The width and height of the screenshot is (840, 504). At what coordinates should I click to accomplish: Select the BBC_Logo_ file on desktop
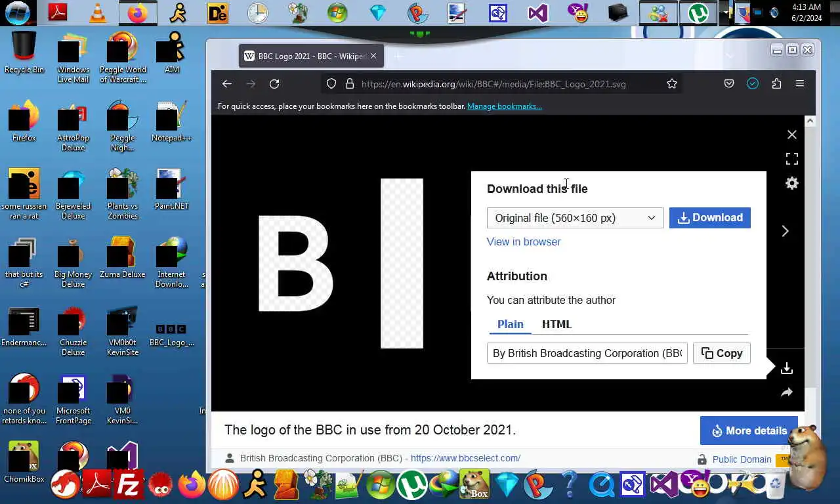171,335
